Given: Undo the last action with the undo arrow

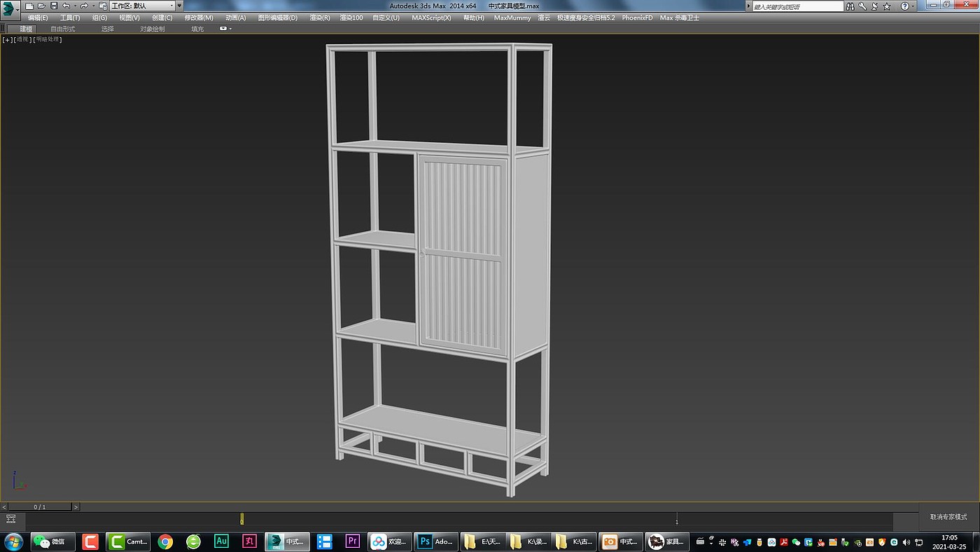Looking at the screenshot, I should click(x=66, y=6).
